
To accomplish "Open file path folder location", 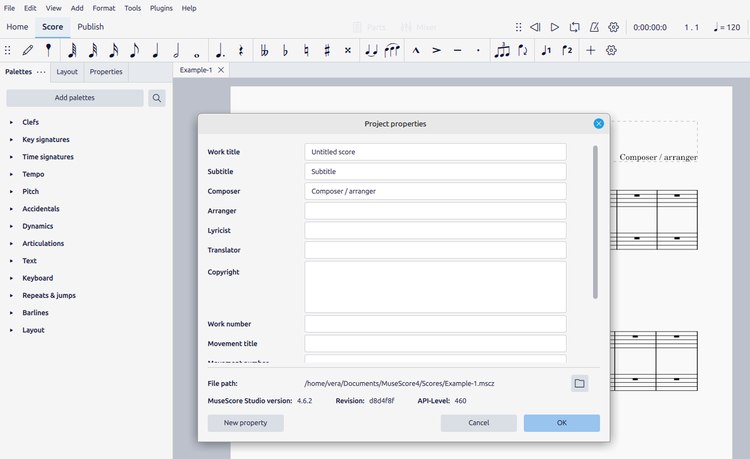I will 579,383.
